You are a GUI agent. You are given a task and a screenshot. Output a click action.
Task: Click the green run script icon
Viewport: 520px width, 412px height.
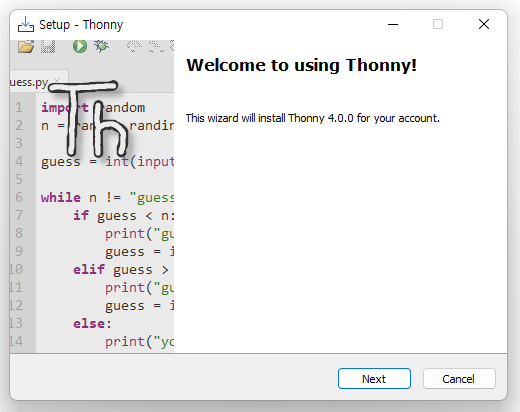80,46
